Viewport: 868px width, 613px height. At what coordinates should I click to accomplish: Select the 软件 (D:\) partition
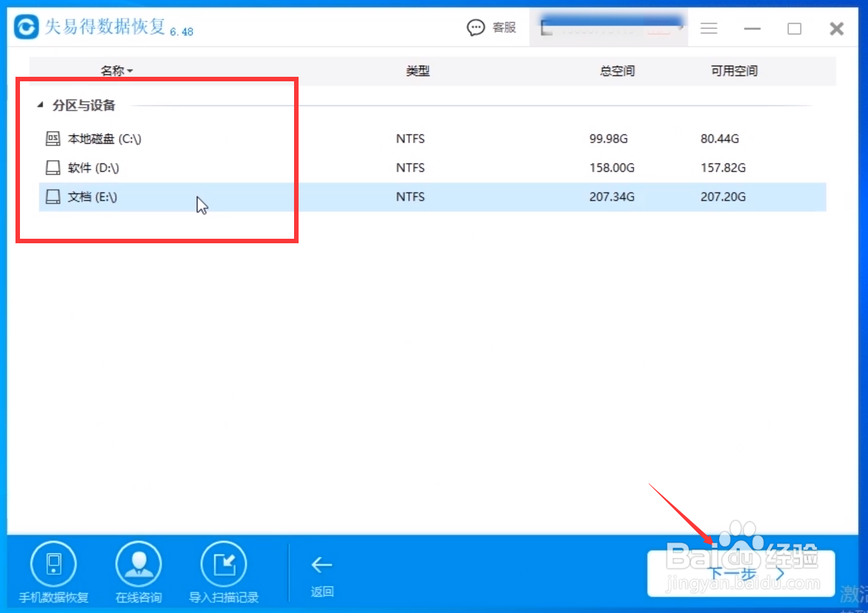432,168
